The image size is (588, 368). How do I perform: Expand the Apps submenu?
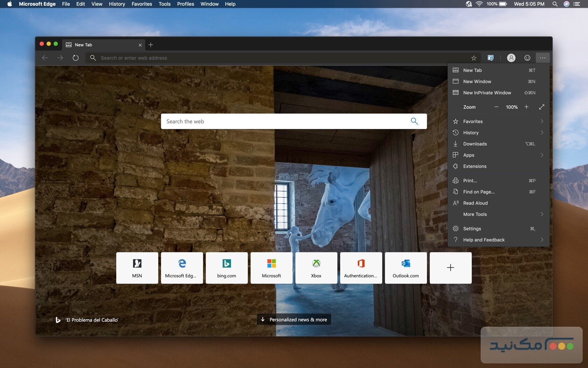498,155
